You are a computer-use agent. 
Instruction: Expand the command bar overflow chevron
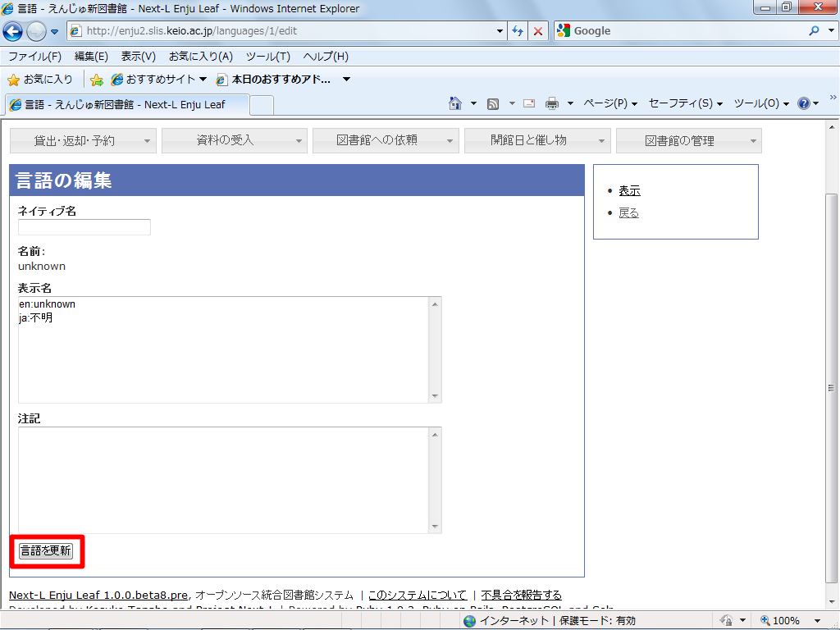point(833,97)
